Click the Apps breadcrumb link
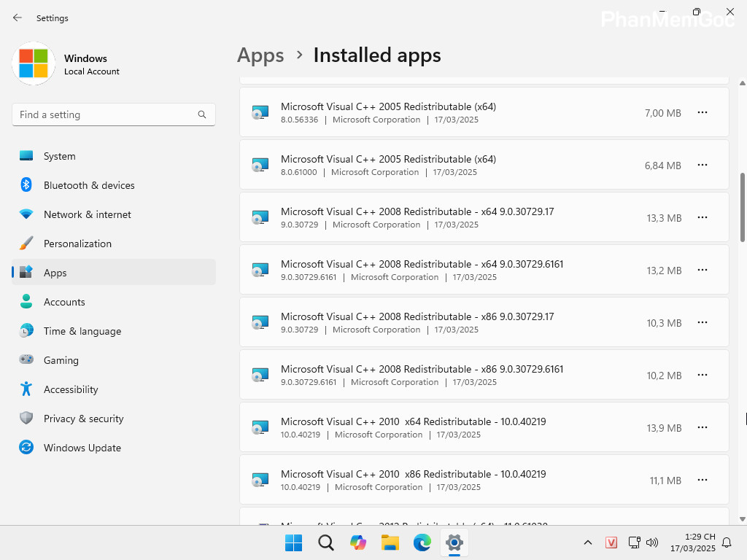 pos(260,55)
